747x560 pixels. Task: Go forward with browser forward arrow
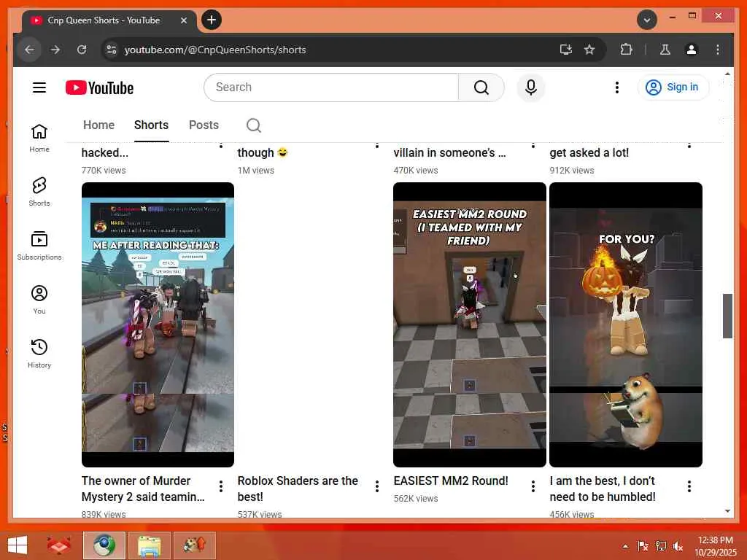(x=55, y=50)
